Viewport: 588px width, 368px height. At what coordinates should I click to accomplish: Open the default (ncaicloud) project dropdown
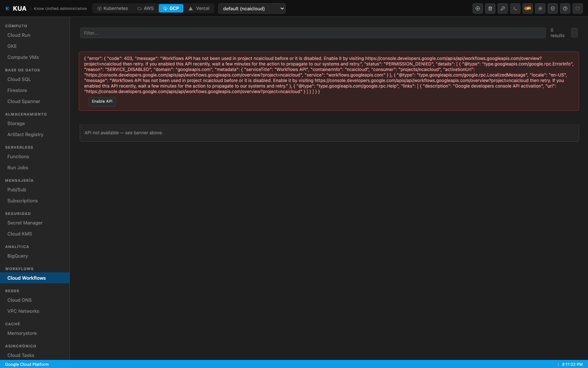click(x=252, y=8)
